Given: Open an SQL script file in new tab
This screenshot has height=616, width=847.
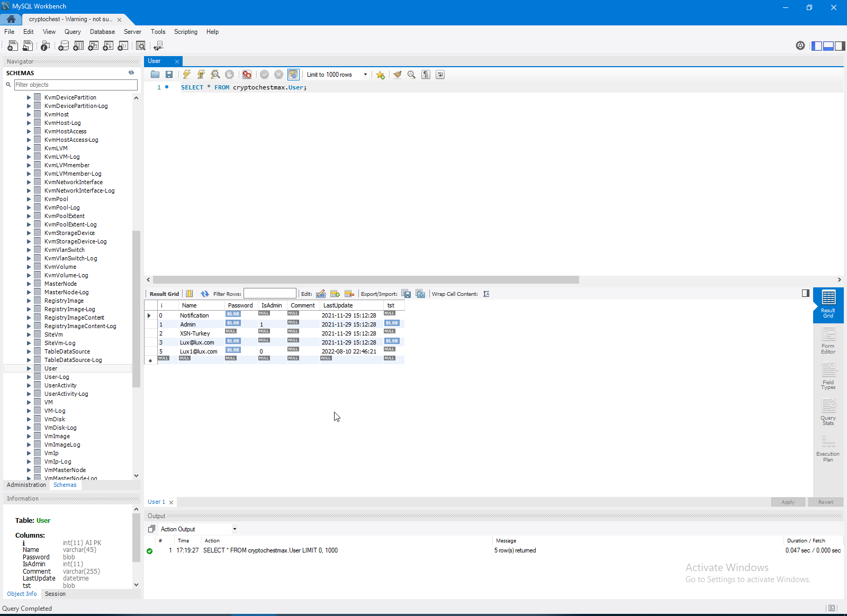Looking at the screenshot, I should (x=28, y=46).
